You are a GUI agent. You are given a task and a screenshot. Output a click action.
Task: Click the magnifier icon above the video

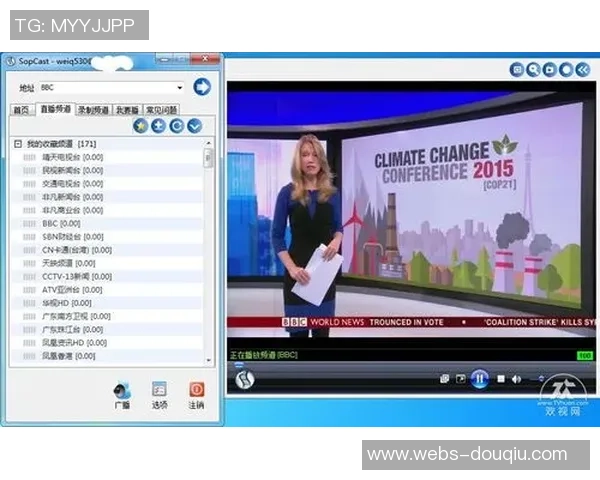[534, 70]
